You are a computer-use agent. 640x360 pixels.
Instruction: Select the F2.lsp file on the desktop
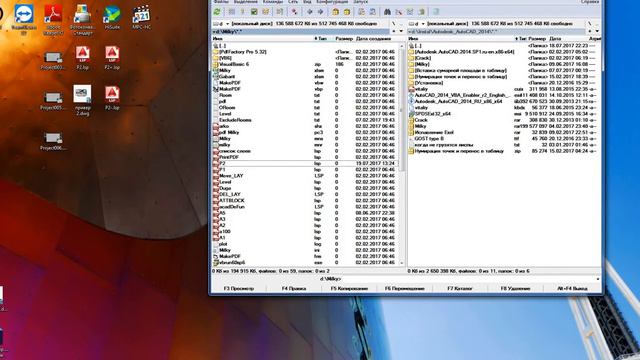82,57
